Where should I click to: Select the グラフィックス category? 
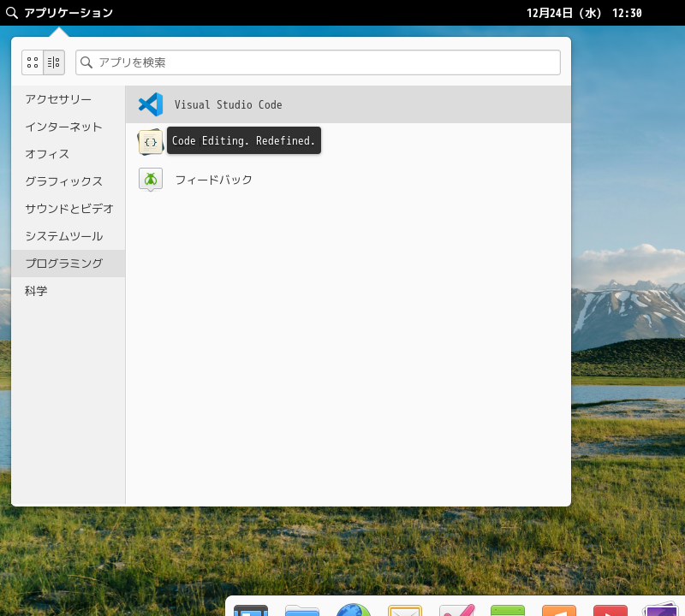pyautogui.click(x=68, y=181)
